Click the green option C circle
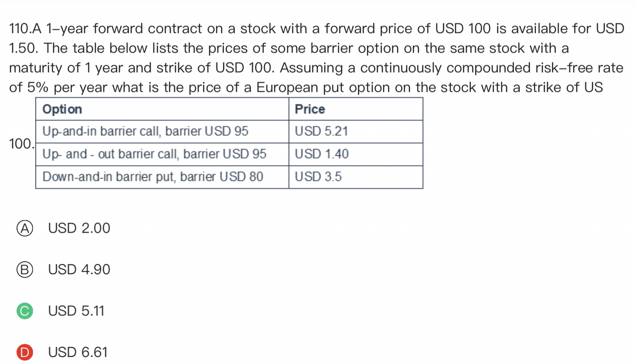Screen dimensions: 635x364 24,311
